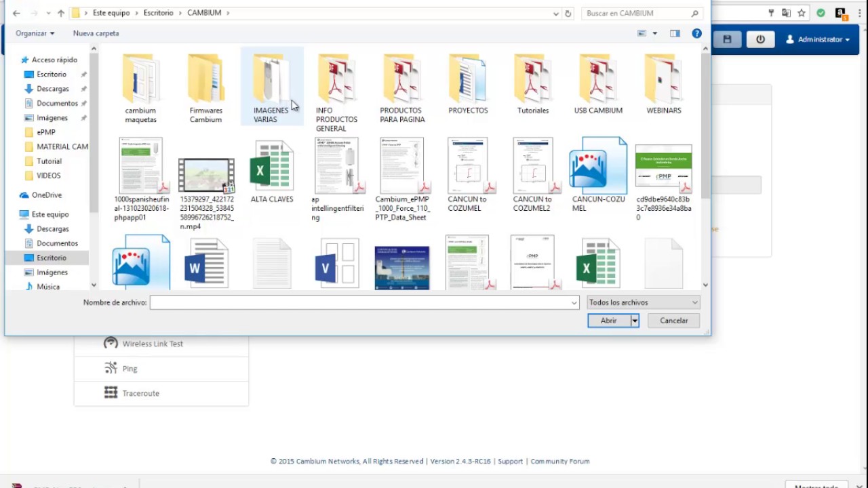Image resolution: width=868 pixels, height=488 pixels.
Task: Click the Buscar en CAMBIUM search box
Action: 641,14
